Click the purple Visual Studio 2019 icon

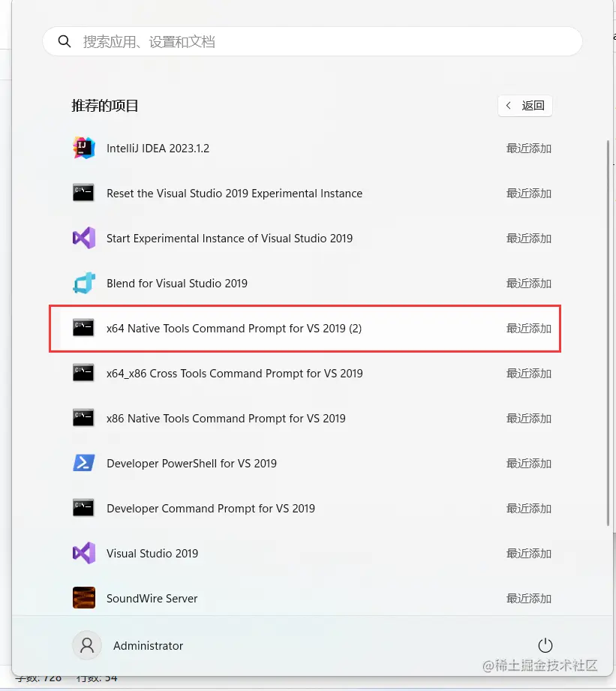(x=84, y=553)
